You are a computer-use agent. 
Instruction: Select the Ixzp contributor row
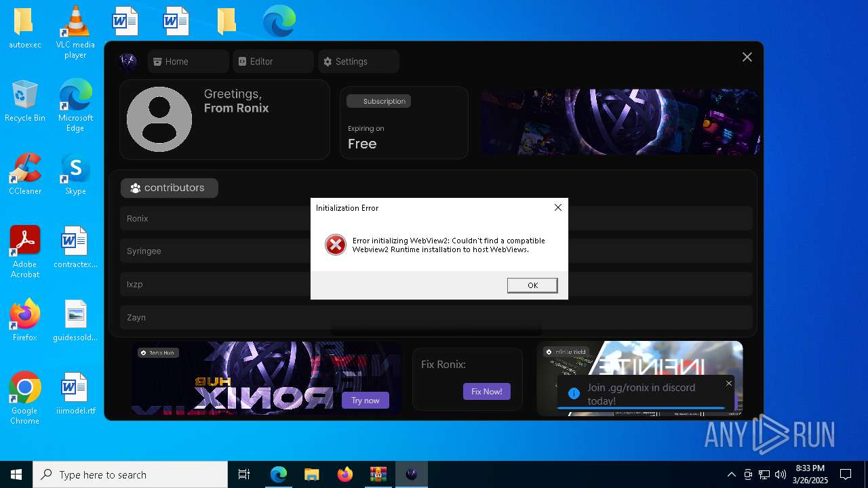click(436, 284)
